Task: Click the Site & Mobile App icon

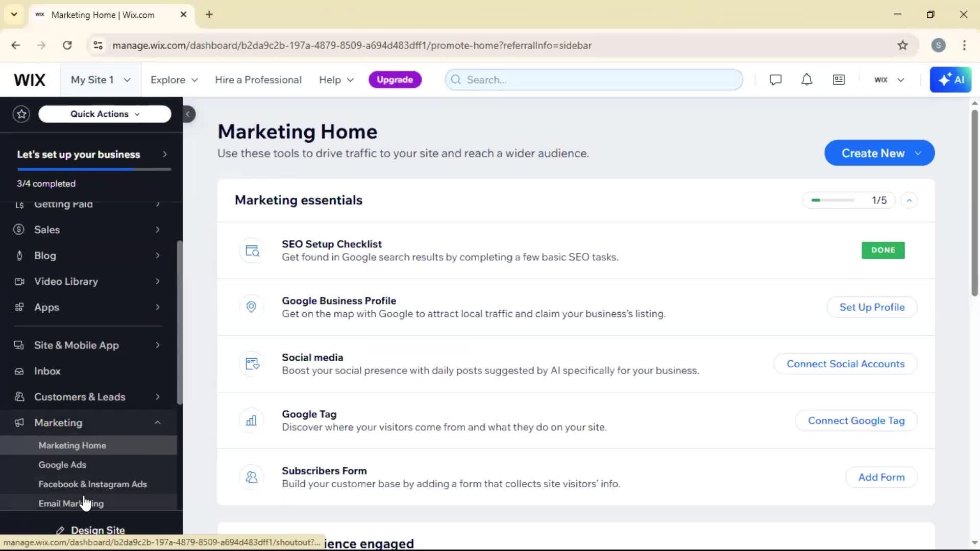Action: pyautogui.click(x=19, y=345)
